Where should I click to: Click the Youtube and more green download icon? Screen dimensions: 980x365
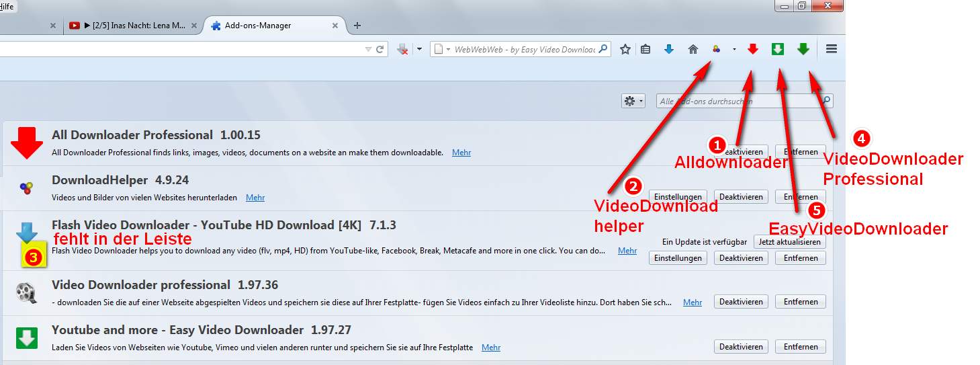[x=27, y=338]
